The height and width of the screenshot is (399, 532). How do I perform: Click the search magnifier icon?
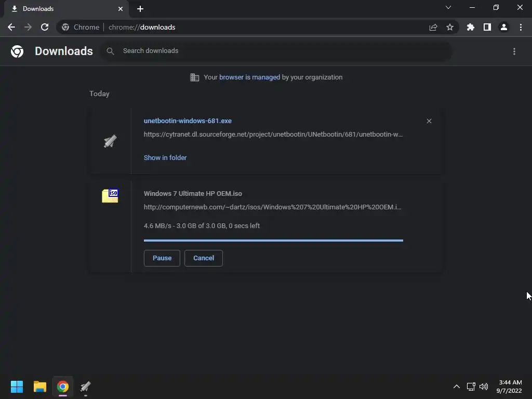point(110,51)
